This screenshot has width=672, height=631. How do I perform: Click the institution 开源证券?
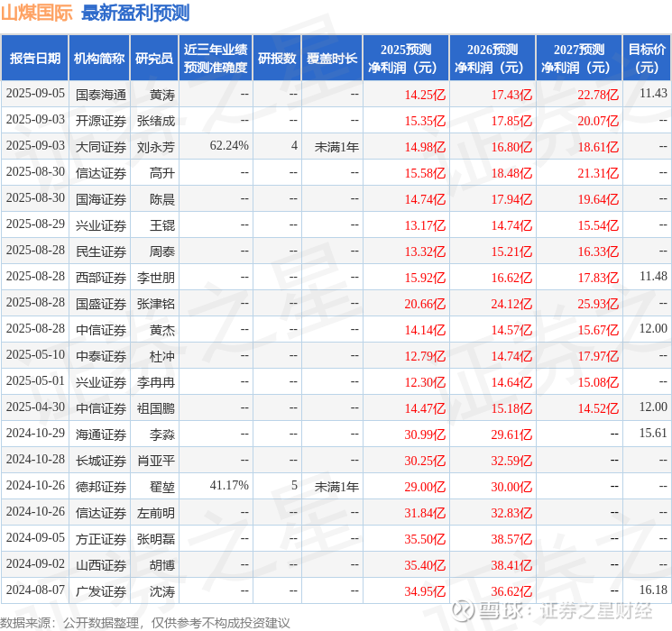coord(101,121)
